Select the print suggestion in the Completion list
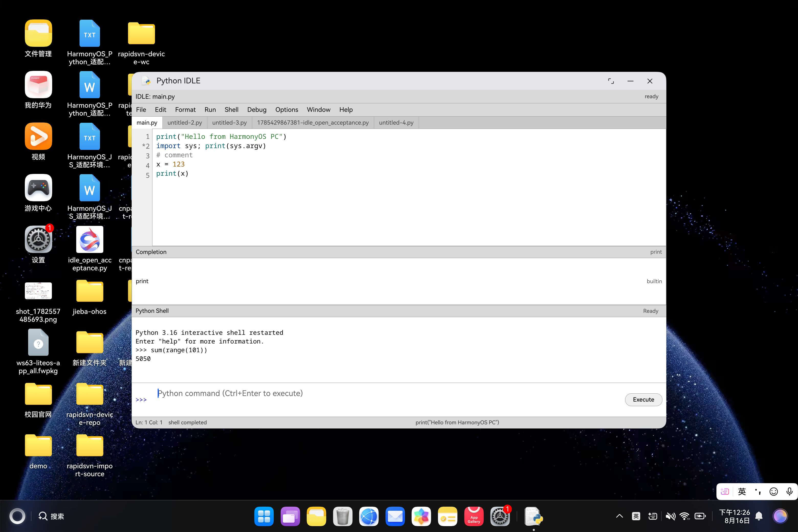This screenshot has height=532, width=798. click(399, 281)
